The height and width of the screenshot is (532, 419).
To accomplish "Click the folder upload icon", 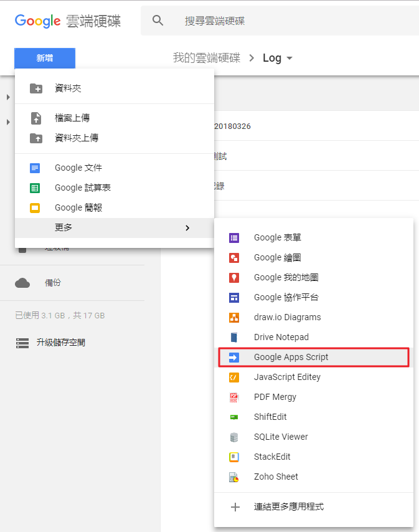I will click(x=36, y=138).
